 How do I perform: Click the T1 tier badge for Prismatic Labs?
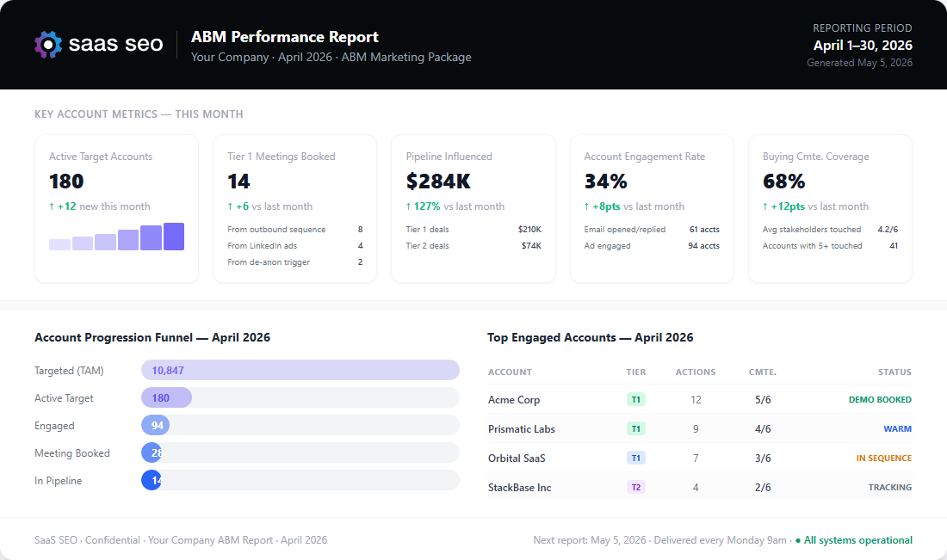click(x=636, y=428)
